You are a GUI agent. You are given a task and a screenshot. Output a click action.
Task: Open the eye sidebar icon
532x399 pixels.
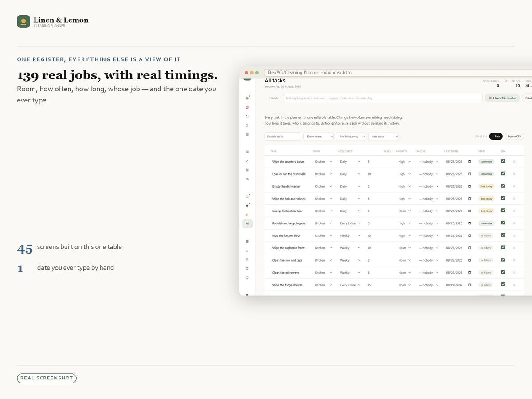pos(247,179)
